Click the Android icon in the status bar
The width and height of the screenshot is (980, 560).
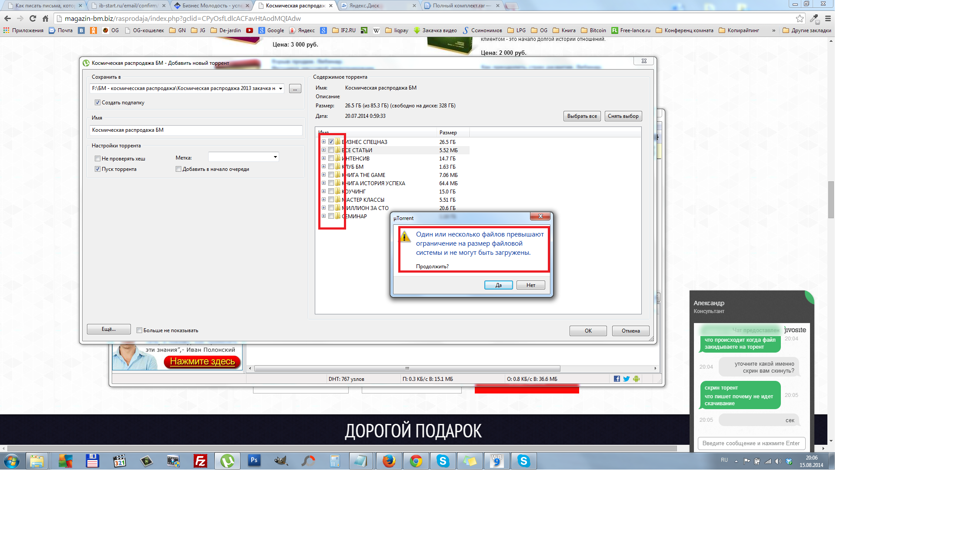tap(636, 379)
